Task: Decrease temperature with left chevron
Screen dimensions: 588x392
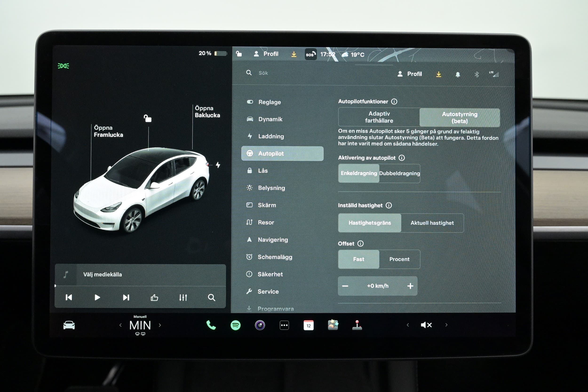Action: pyautogui.click(x=120, y=325)
